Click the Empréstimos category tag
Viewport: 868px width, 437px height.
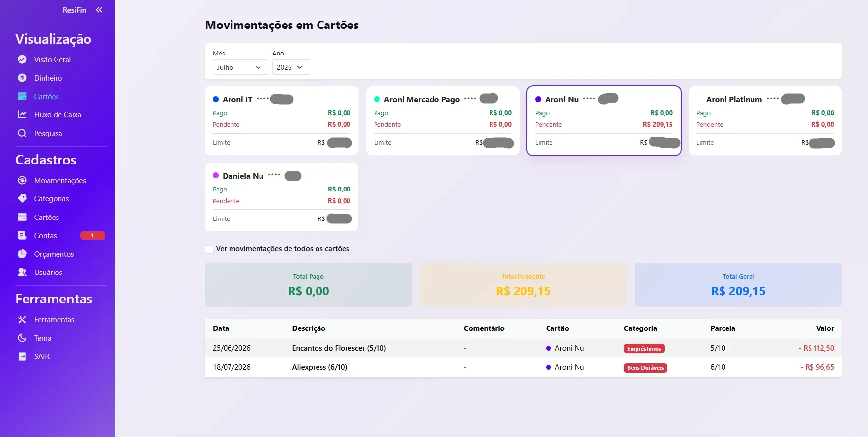tap(644, 349)
